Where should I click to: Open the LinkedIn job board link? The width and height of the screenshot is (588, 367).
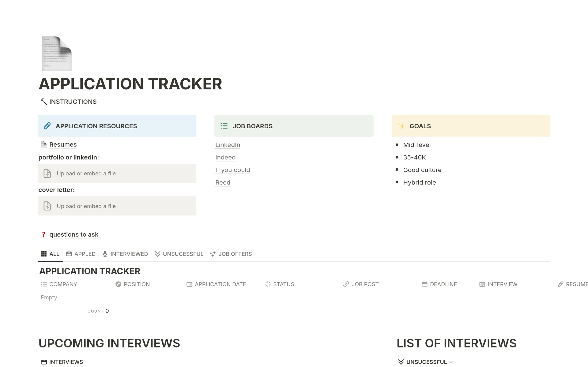[x=228, y=145]
